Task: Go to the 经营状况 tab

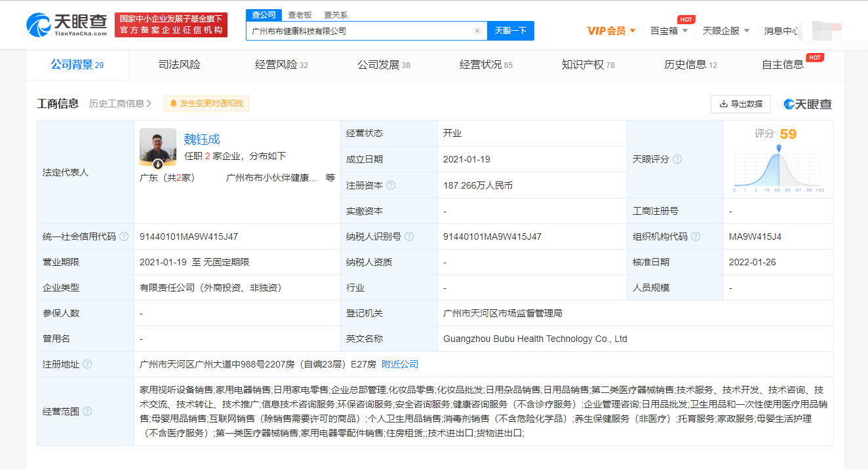Action: (486, 65)
